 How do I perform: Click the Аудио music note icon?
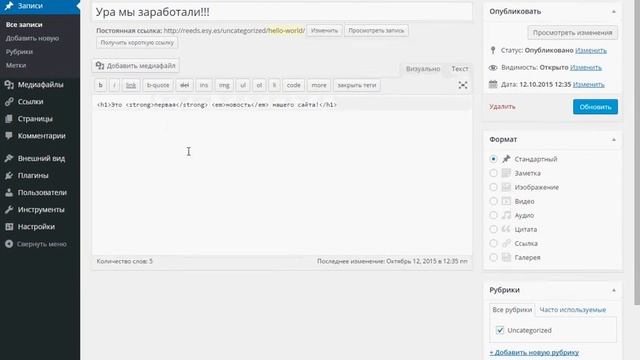coord(506,215)
